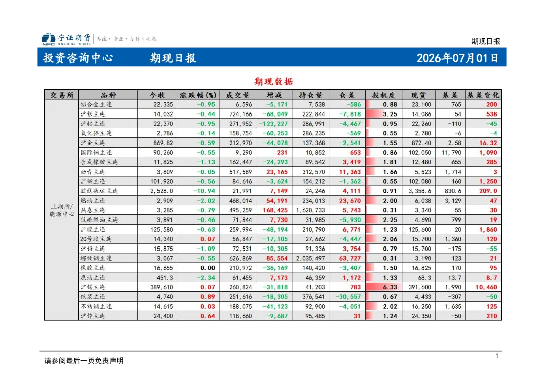
Task: Select the 20号胶主连 row name
Action: (x=96, y=239)
